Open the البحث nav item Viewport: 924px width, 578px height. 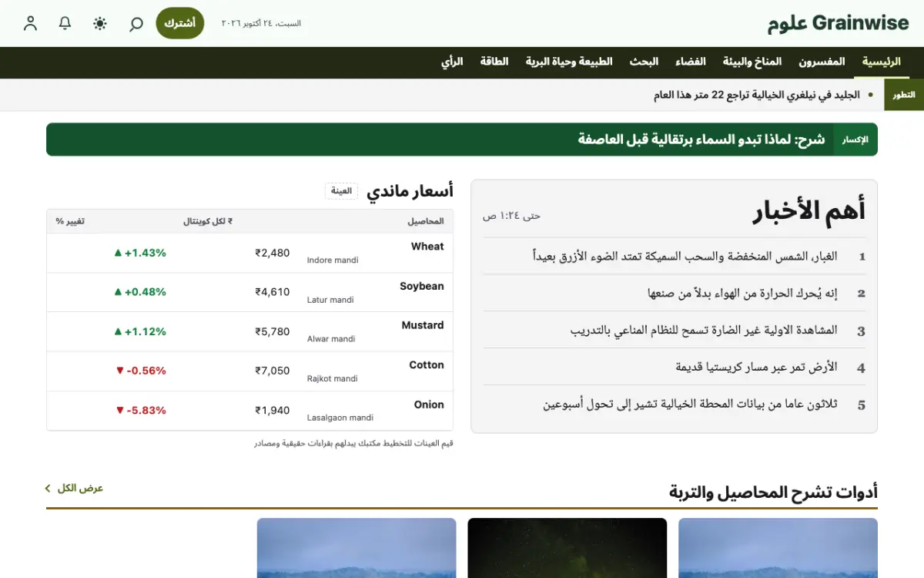pyautogui.click(x=644, y=62)
